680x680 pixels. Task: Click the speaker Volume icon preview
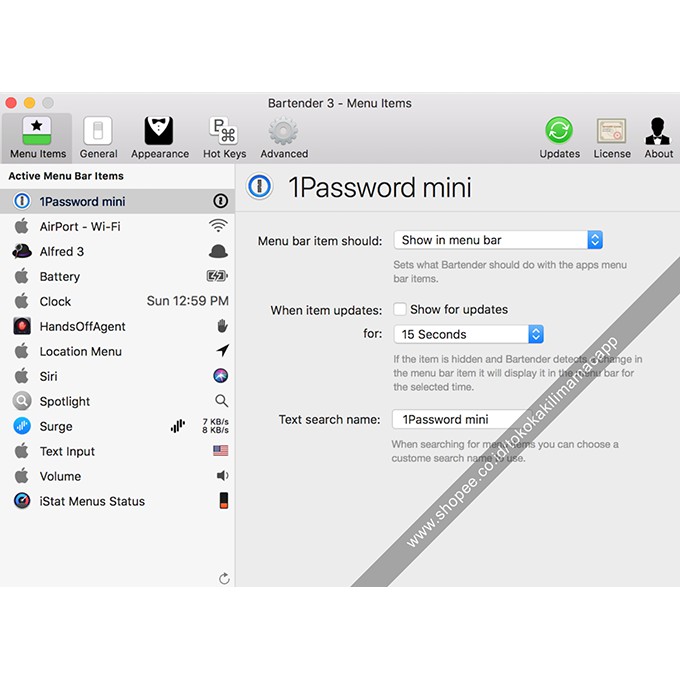222,476
